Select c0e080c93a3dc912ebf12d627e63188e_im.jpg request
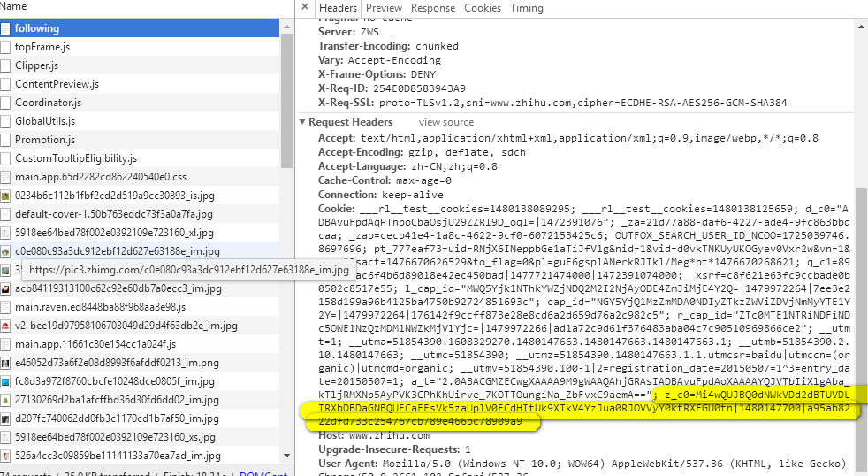 click(140, 251)
